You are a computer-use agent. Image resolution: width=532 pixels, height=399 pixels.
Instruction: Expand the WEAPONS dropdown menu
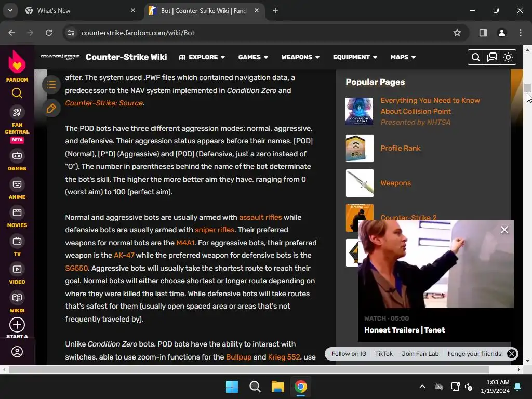[x=300, y=57]
